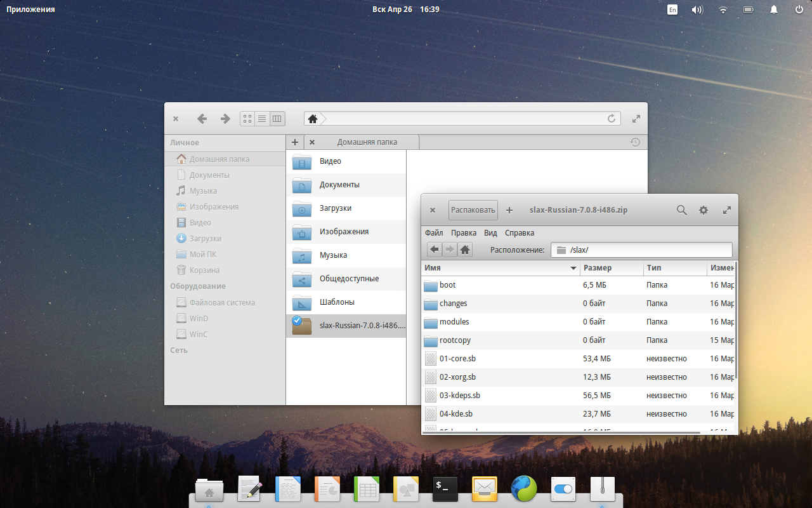
Task: Uncheck the selected slax-Russian zip file
Action: [296, 321]
